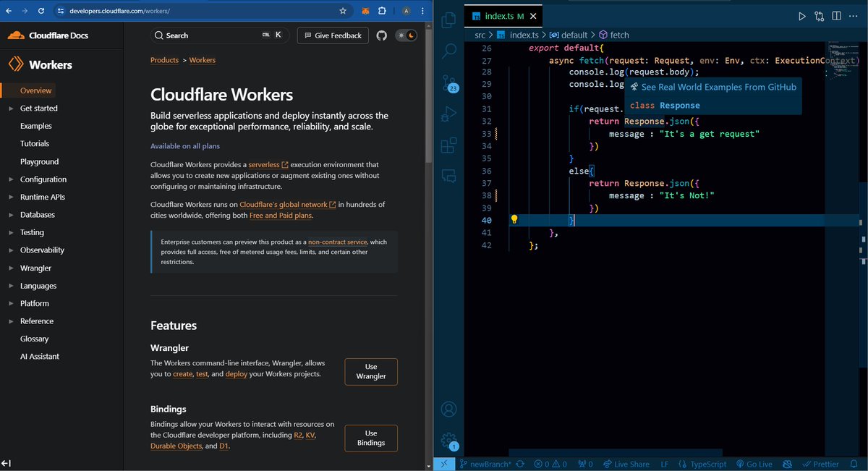Viewport: 868px width, 471px height.
Task: Open the AI Assistant sidebar item
Action: point(40,357)
